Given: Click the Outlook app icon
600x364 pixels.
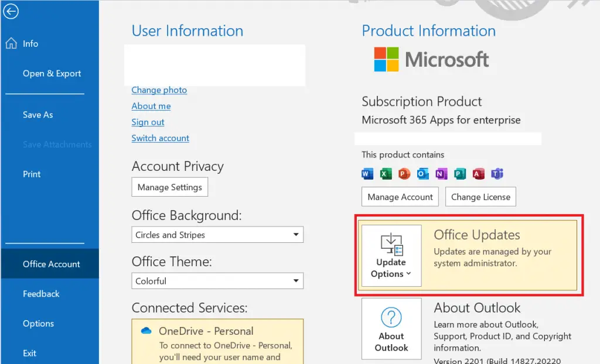Looking at the screenshot, I should [423, 174].
